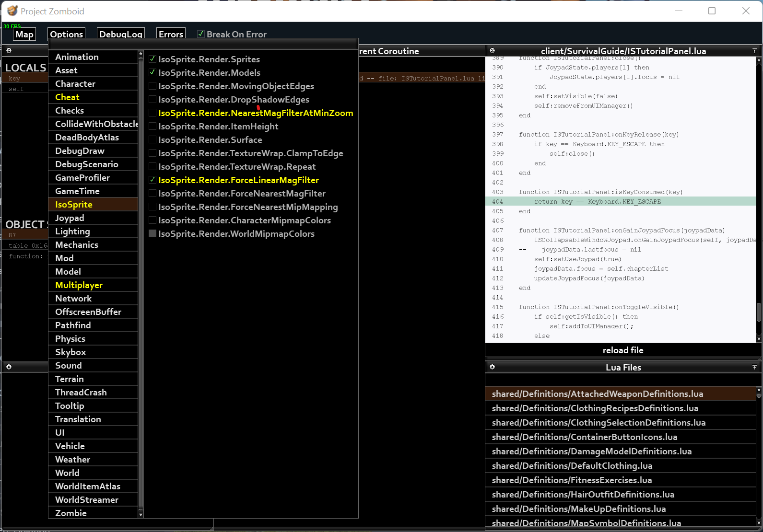This screenshot has height=532, width=763.
Task: Select the Lighting options category
Action: click(93, 231)
